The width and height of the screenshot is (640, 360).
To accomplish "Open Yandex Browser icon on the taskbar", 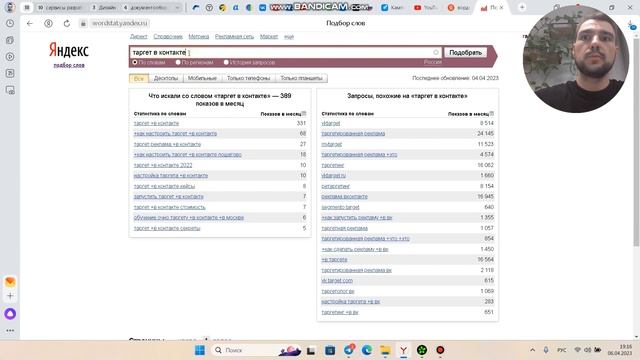I will (403, 350).
